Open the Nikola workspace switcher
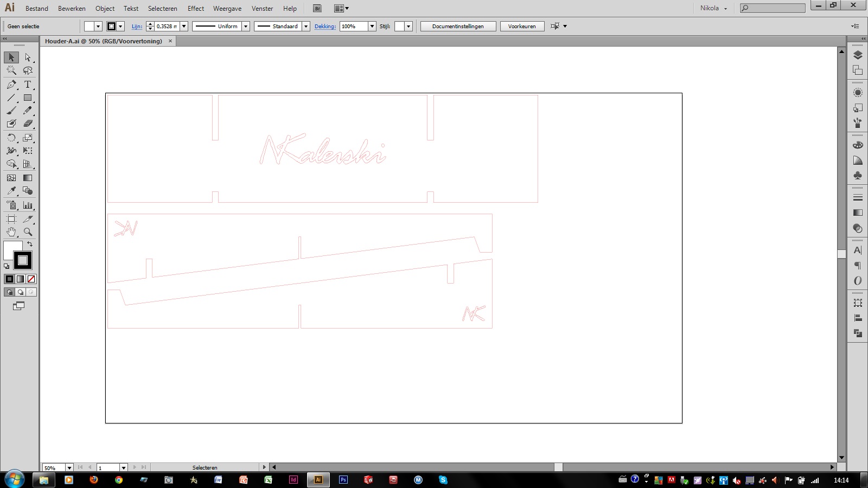Viewport: 868px width, 488px height. (x=713, y=8)
